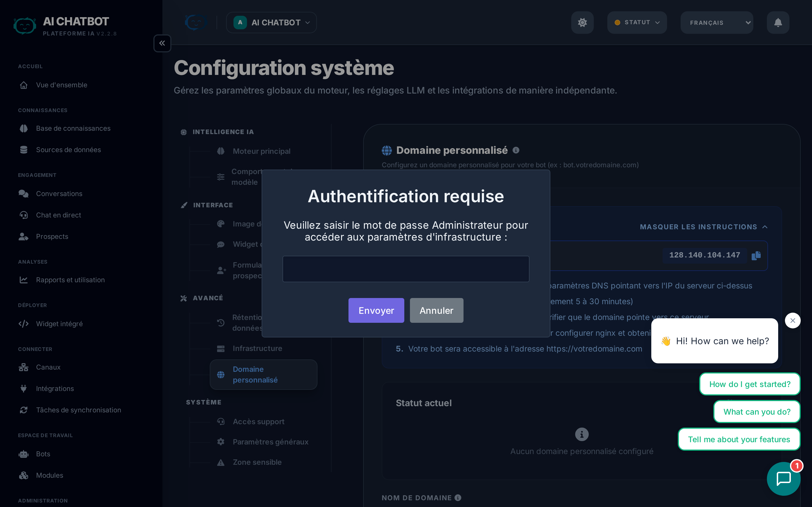Open the Tâches de synchronisation page

pyautogui.click(x=78, y=410)
